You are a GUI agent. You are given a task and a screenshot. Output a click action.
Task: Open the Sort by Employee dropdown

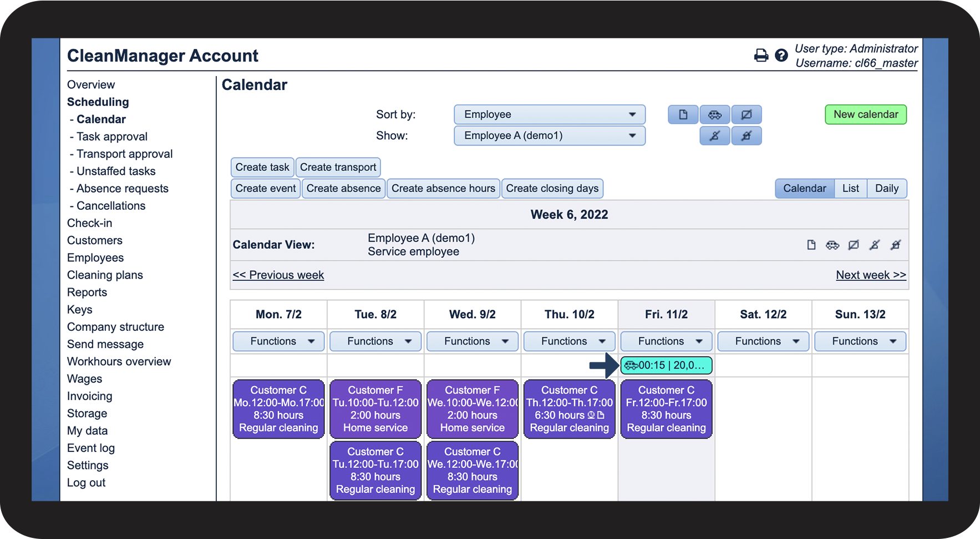(x=550, y=114)
